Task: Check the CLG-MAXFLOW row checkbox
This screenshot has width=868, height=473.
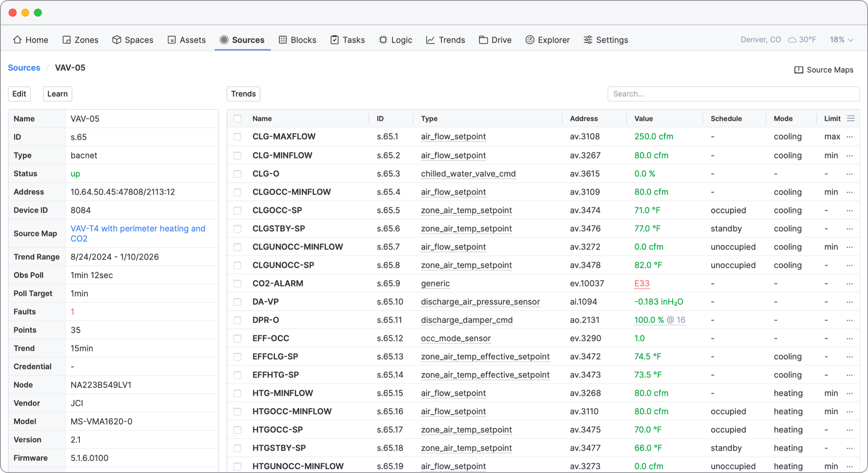Action: [238, 137]
